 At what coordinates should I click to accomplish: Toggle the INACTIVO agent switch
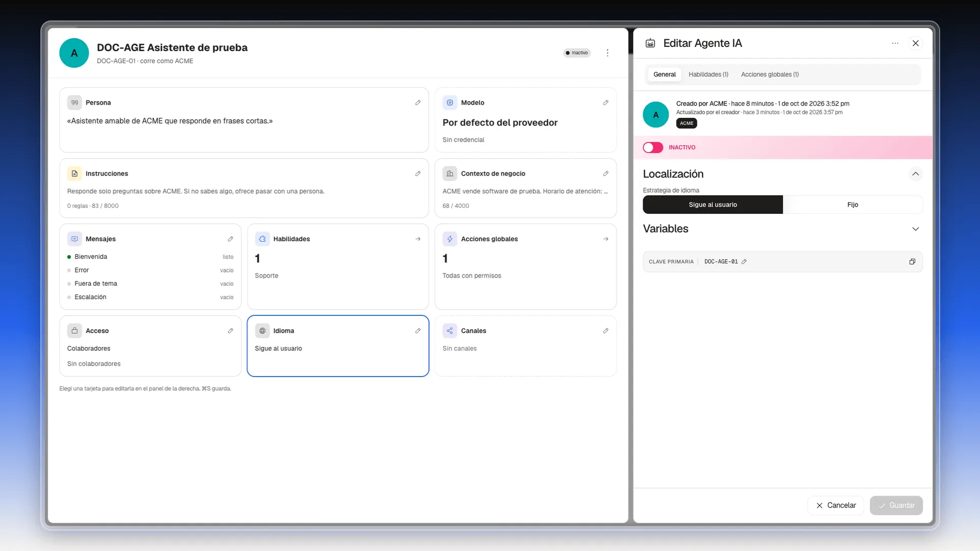click(x=653, y=147)
